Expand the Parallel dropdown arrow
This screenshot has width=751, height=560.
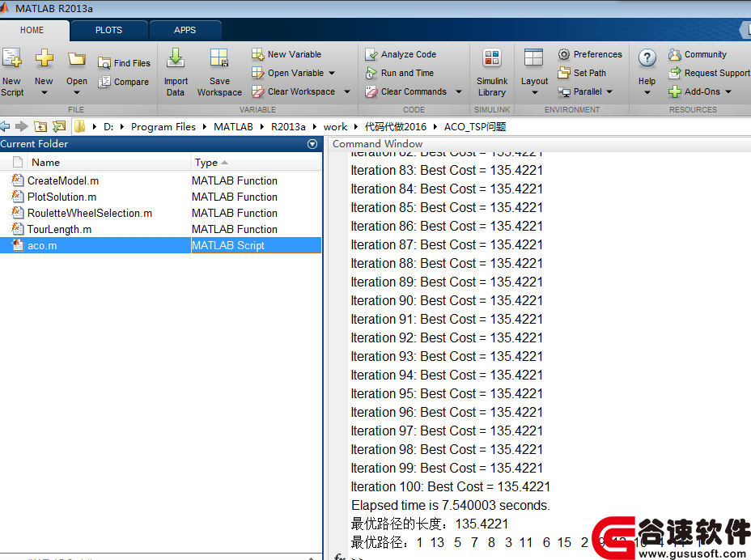[x=609, y=91]
